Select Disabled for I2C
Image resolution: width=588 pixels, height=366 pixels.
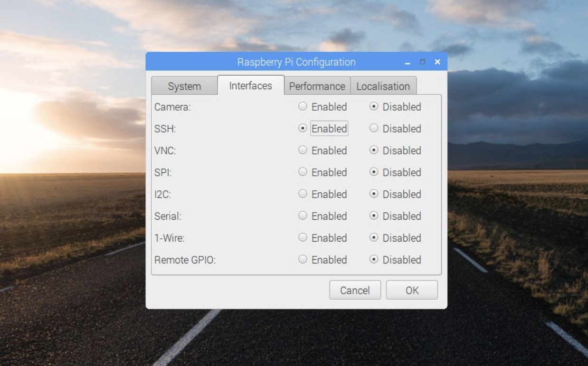point(395,194)
